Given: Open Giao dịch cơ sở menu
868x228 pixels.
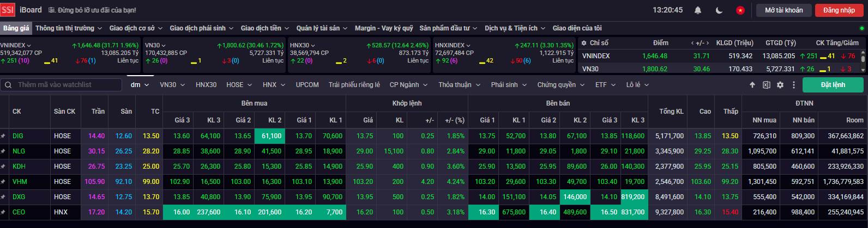Looking at the screenshot, I should pos(136,28).
